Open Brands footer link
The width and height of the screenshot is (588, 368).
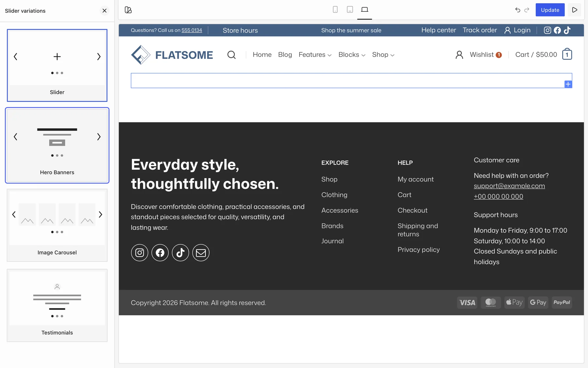[x=332, y=226]
